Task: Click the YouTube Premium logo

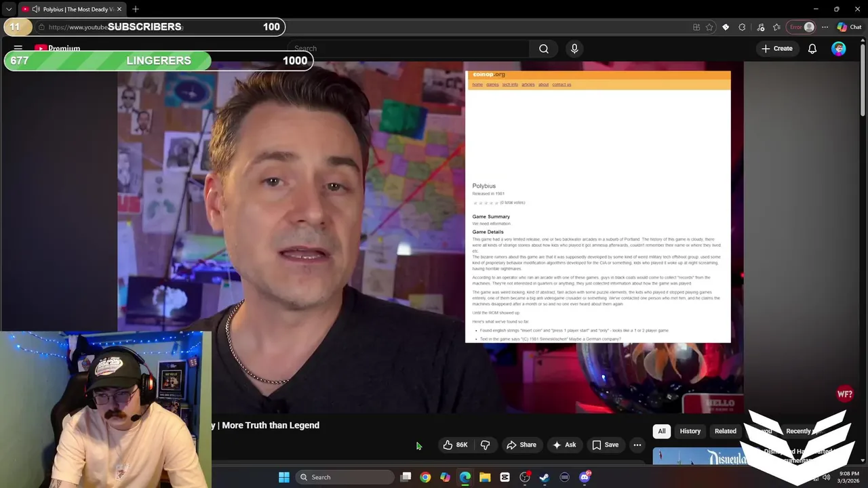Action: coord(58,49)
